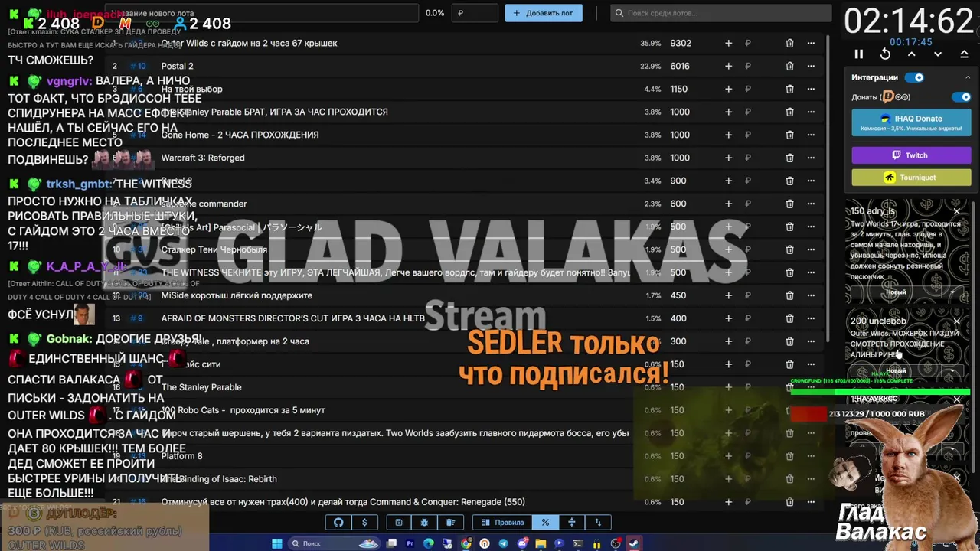
Task: Click plus icon on Warcraft 3: Reforged row
Action: click(728, 158)
